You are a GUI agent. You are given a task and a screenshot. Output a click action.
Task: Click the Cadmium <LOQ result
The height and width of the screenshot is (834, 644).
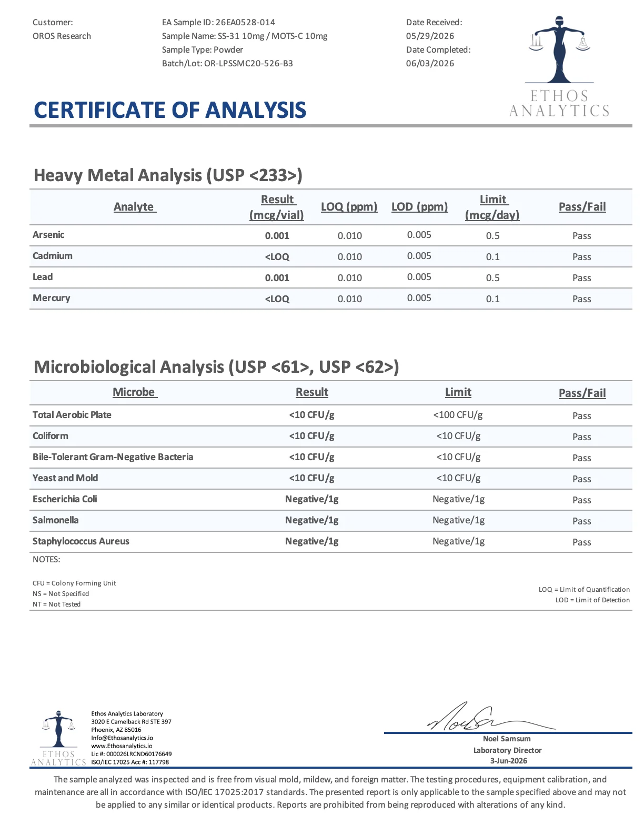(x=277, y=257)
